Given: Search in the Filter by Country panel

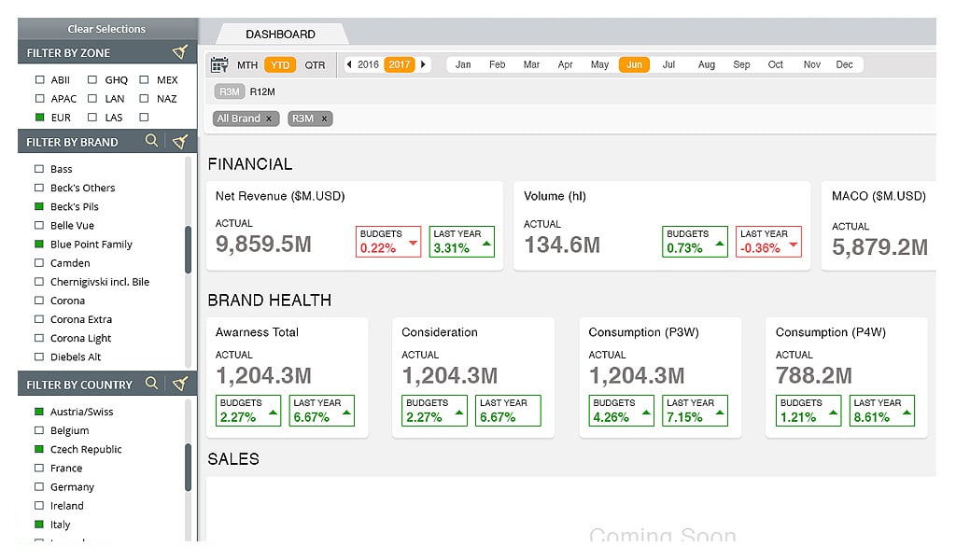Looking at the screenshot, I should 151,385.
